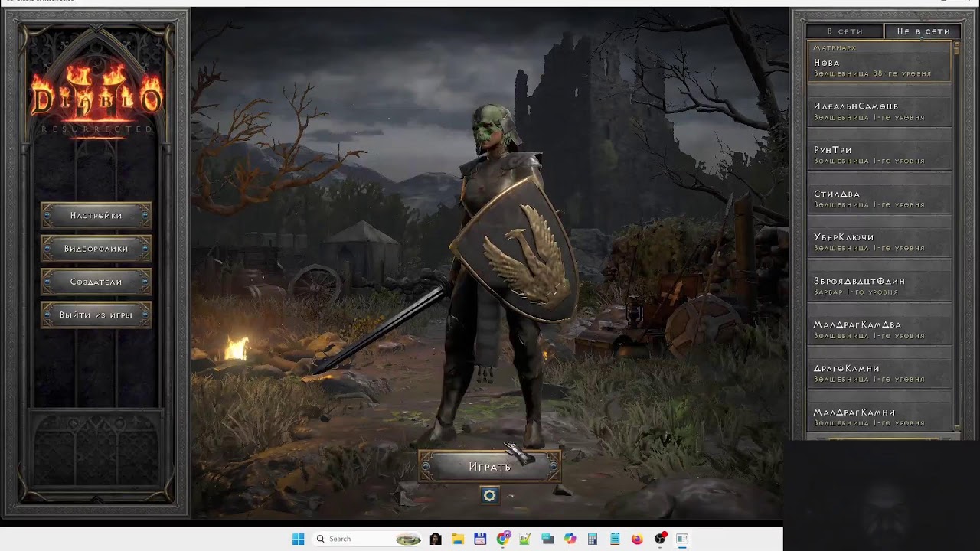
Task: Open File Explorer from the taskbar
Action: (x=458, y=539)
